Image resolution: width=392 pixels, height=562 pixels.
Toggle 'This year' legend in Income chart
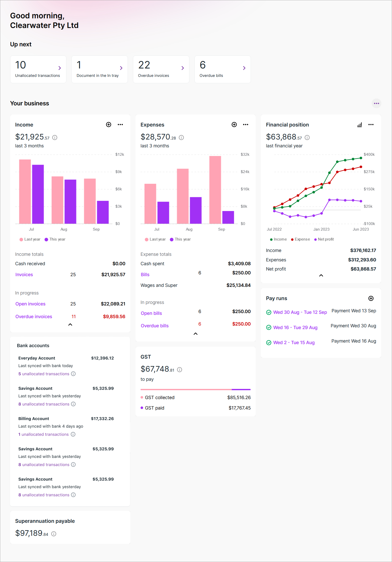pyautogui.click(x=55, y=239)
